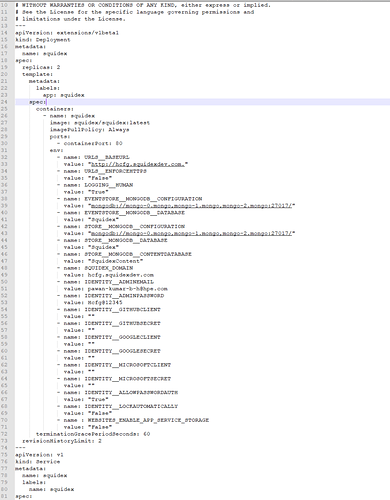Select value "SquidexContent"

[x=115, y=261]
